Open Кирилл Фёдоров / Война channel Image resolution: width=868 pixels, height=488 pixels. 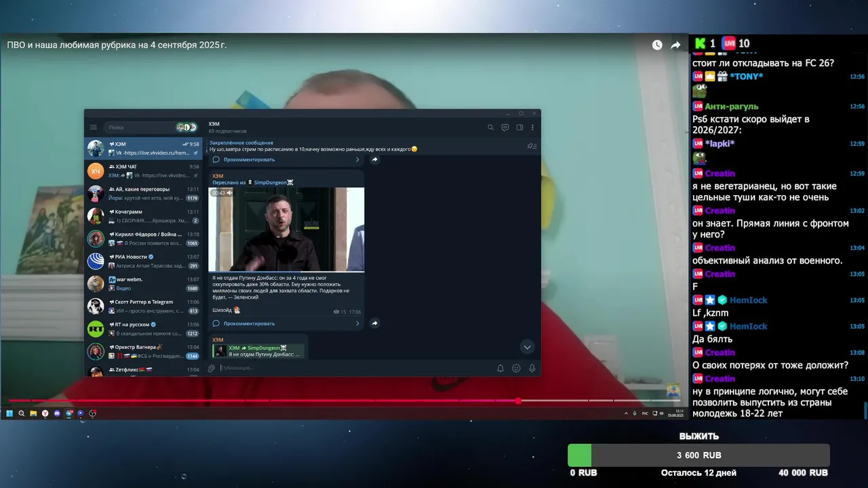click(143, 239)
